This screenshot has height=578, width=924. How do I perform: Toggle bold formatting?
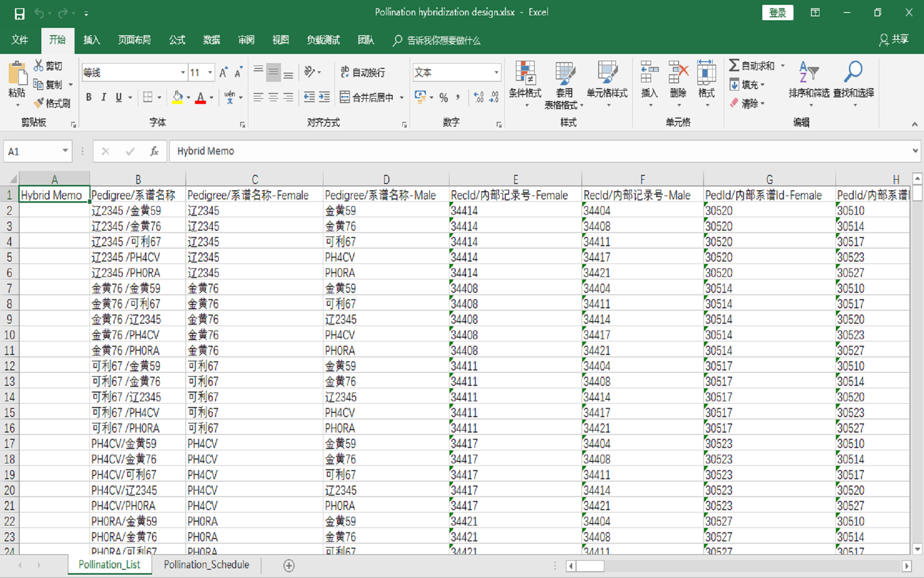point(89,97)
